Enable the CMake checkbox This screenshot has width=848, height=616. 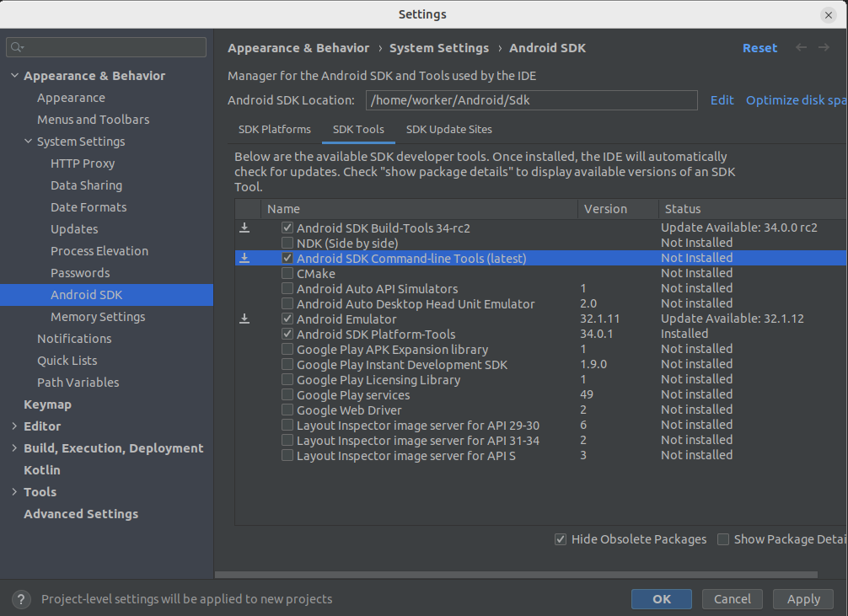click(x=287, y=273)
